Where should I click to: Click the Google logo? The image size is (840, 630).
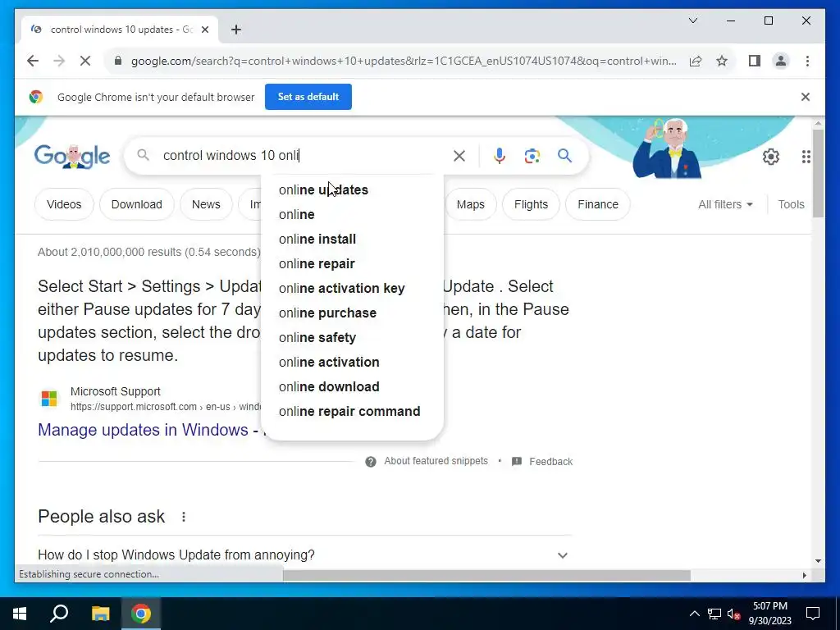[72, 157]
